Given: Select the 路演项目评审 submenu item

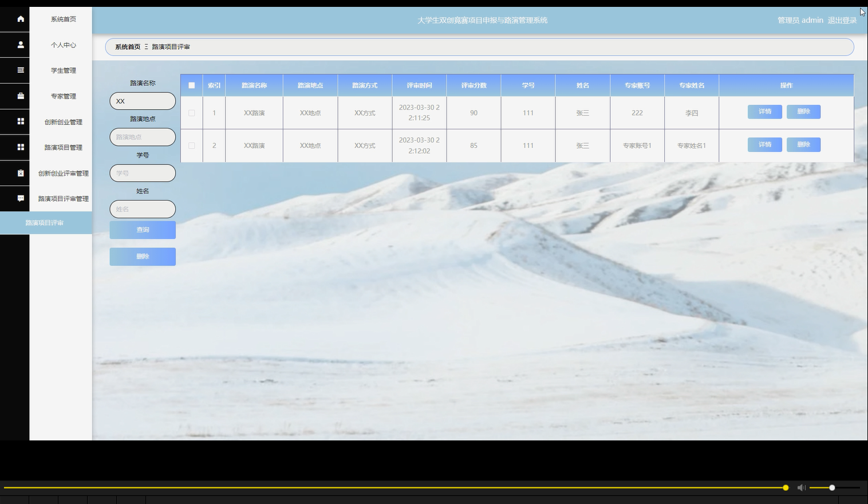Looking at the screenshot, I should point(46,223).
